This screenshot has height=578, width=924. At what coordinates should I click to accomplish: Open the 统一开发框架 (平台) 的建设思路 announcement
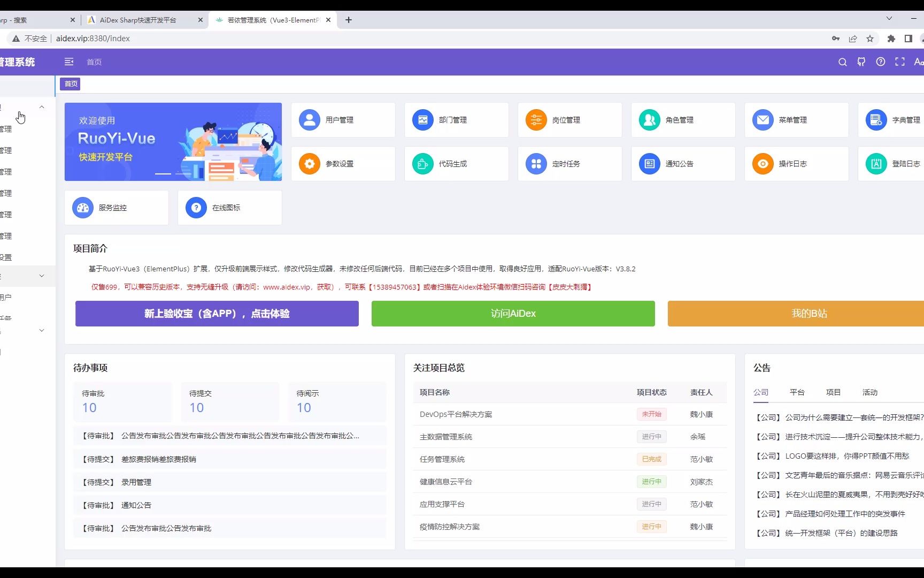tap(826, 533)
